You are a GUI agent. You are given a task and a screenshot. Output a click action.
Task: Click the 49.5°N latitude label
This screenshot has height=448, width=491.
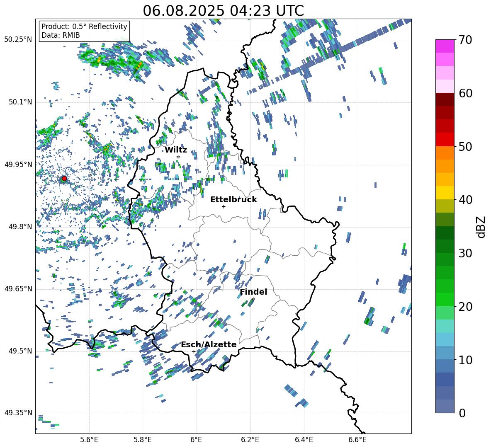click(x=20, y=351)
